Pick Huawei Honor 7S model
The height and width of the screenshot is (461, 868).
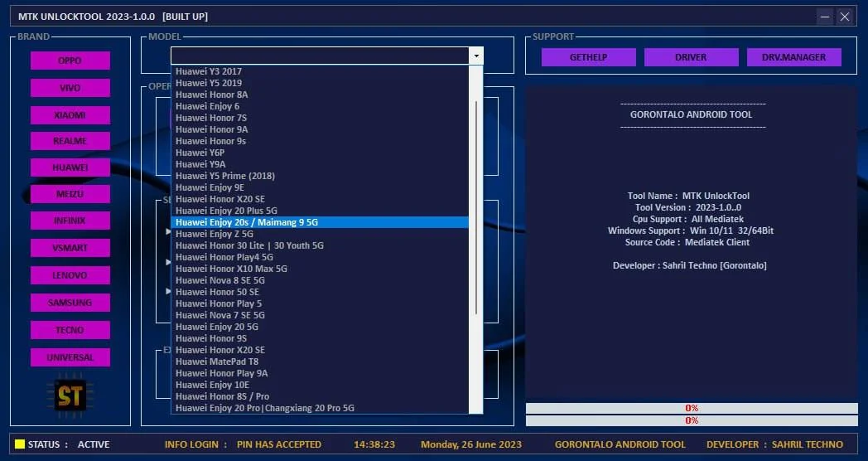click(320, 118)
